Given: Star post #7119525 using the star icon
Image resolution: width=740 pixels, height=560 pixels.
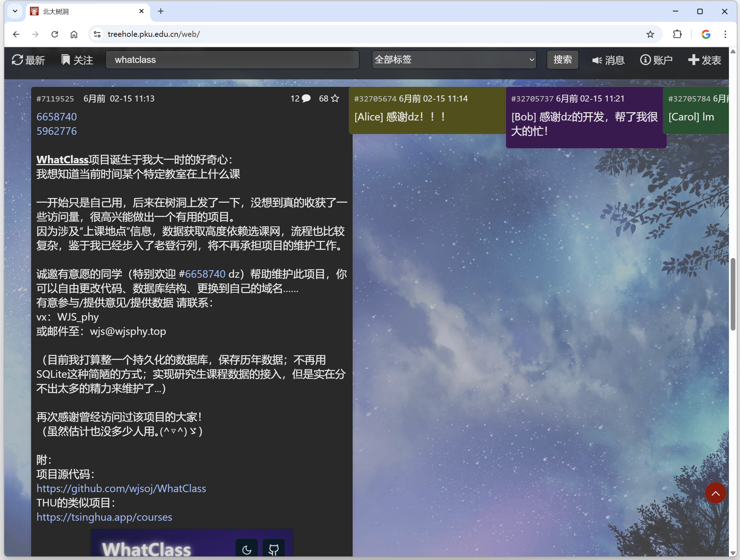Looking at the screenshot, I should tap(335, 98).
